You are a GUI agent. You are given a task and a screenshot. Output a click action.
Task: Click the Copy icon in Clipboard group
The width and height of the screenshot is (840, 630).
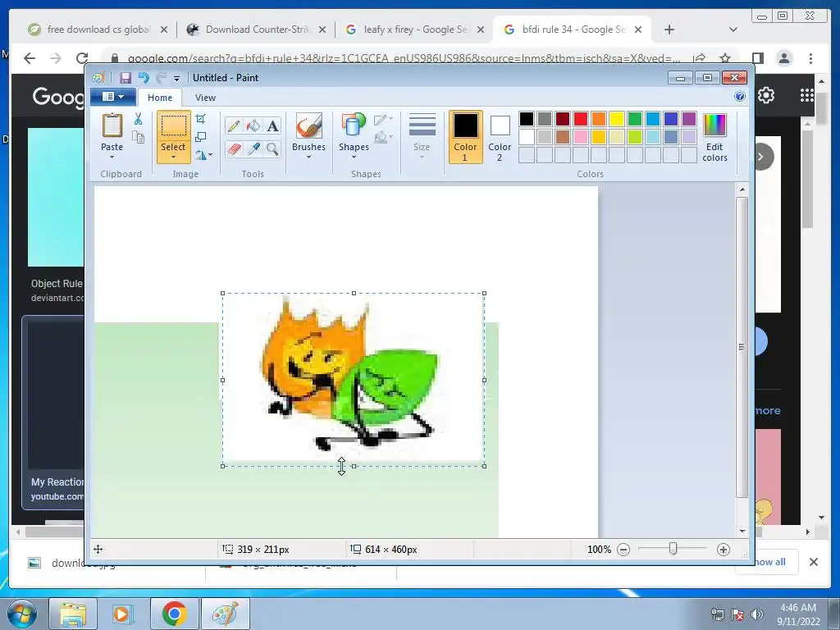tap(138, 137)
